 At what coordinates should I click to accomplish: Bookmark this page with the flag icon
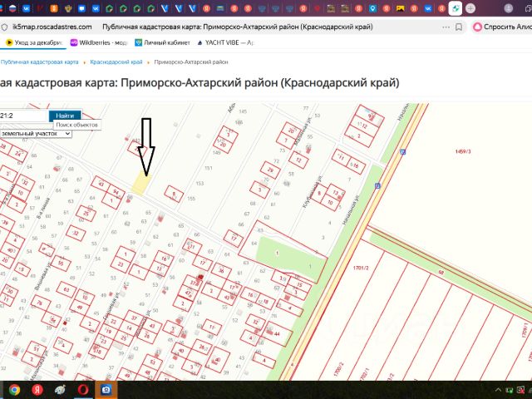[x=459, y=27]
